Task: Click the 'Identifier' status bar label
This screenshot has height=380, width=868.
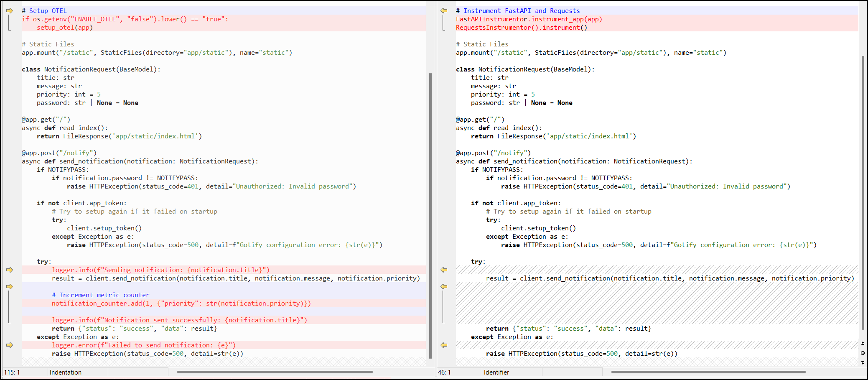Action: pyautogui.click(x=496, y=372)
